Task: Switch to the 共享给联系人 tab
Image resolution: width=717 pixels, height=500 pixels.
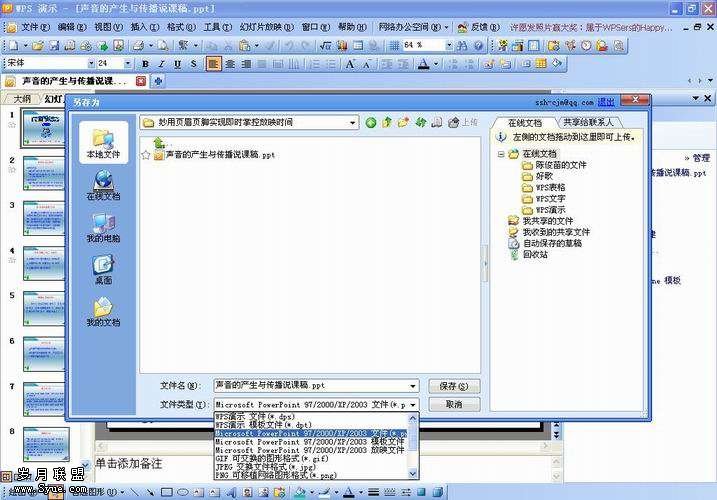Action: [588, 122]
